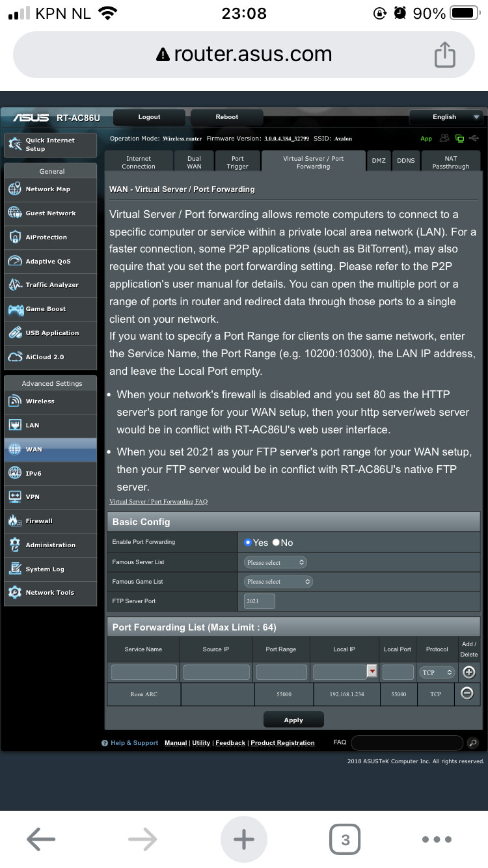The height and width of the screenshot is (868, 488).
Task: Delete the Roon ARC forwarding rule
Action: pyautogui.click(x=467, y=694)
